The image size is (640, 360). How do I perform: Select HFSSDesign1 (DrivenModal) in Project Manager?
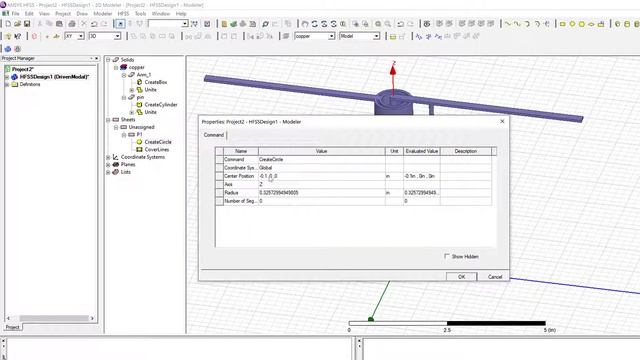[54, 77]
